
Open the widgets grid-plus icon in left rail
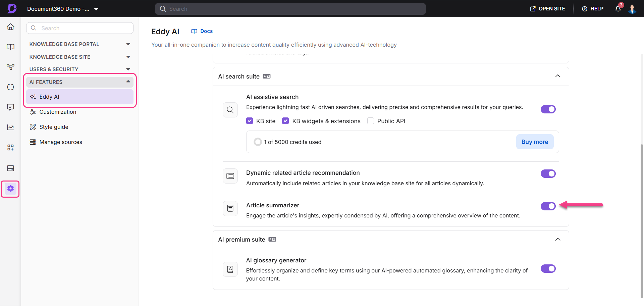pos(10,148)
